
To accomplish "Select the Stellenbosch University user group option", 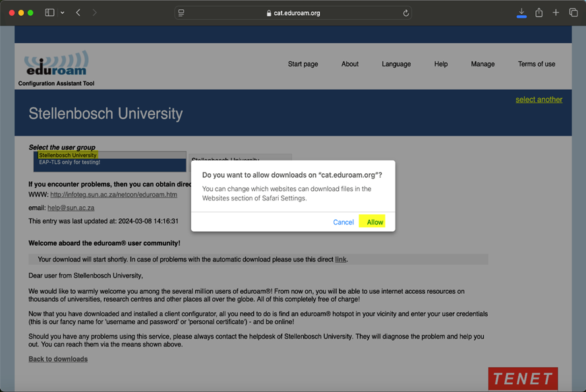I will 67,155.
